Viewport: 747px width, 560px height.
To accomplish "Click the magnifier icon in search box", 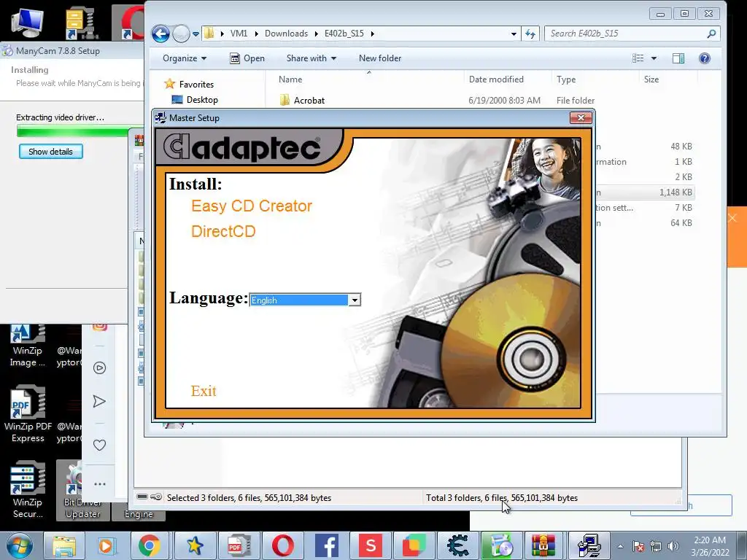I will [711, 34].
